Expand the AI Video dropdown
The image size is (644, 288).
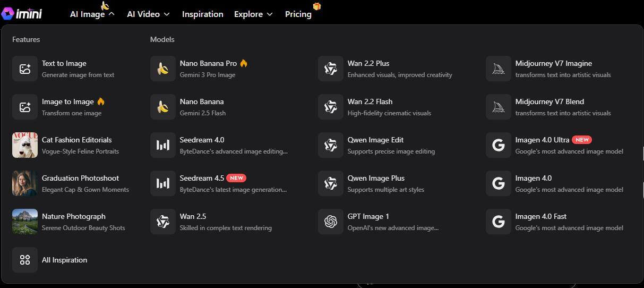click(148, 14)
